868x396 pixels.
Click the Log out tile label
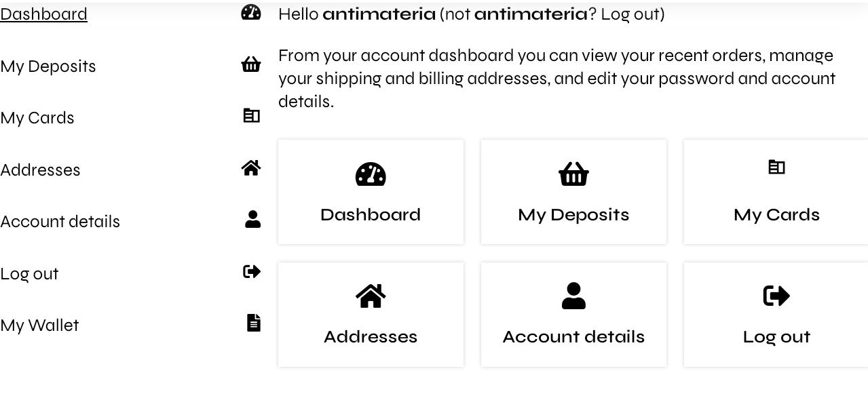click(776, 337)
